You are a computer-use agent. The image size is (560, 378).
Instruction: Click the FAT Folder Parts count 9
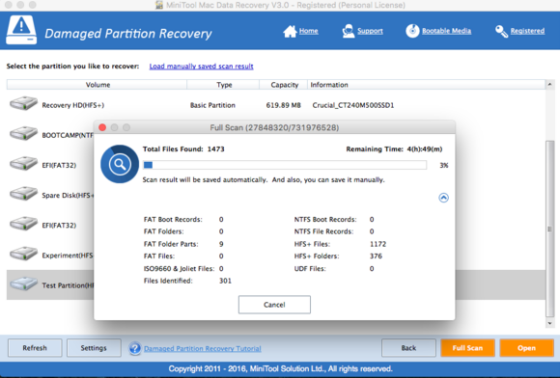pos(221,244)
